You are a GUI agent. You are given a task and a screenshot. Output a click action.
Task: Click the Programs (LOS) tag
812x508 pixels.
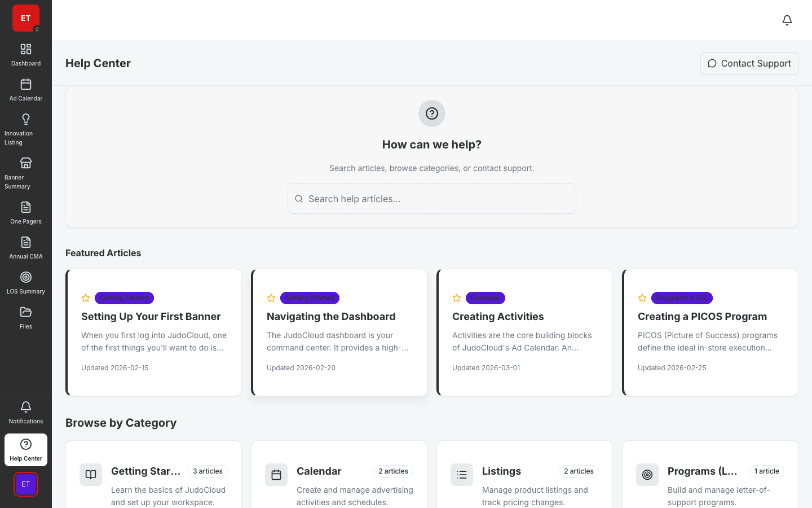[x=682, y=298]
